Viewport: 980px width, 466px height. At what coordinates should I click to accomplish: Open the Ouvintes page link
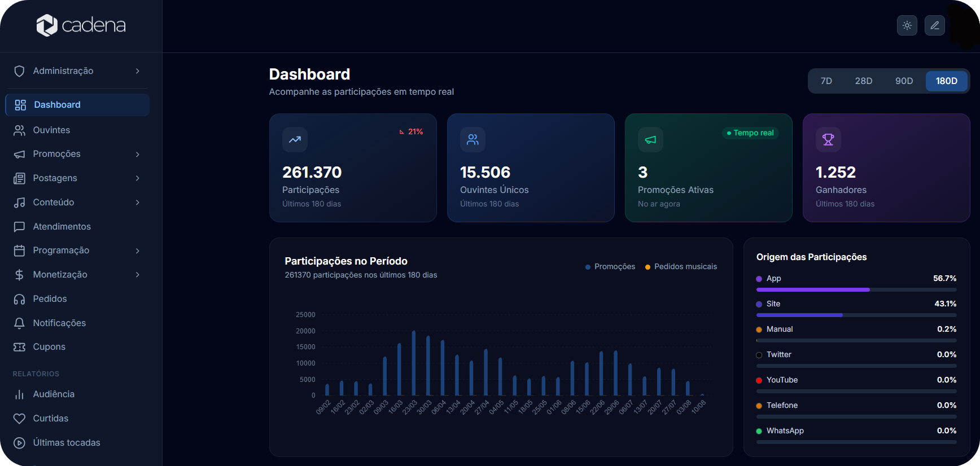click(77, 130)
